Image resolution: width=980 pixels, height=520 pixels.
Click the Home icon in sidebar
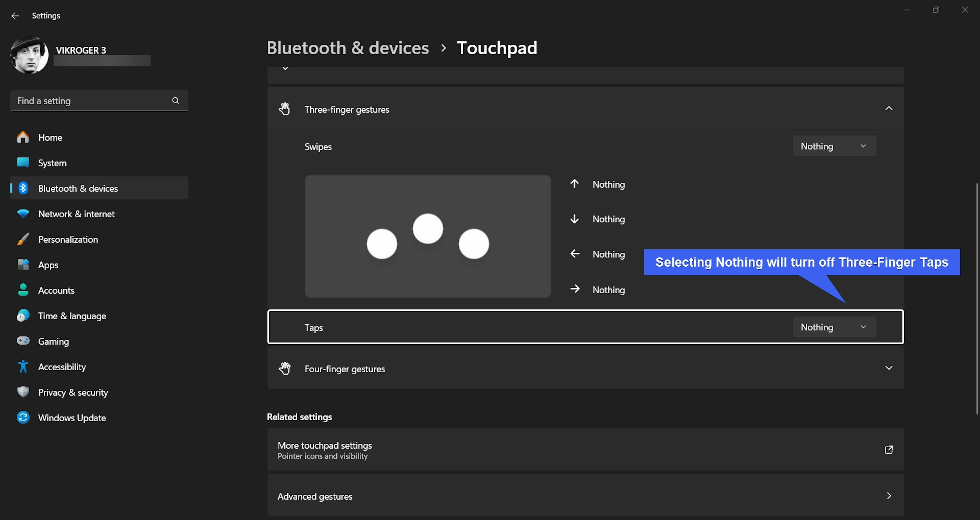tap(23, 137)
